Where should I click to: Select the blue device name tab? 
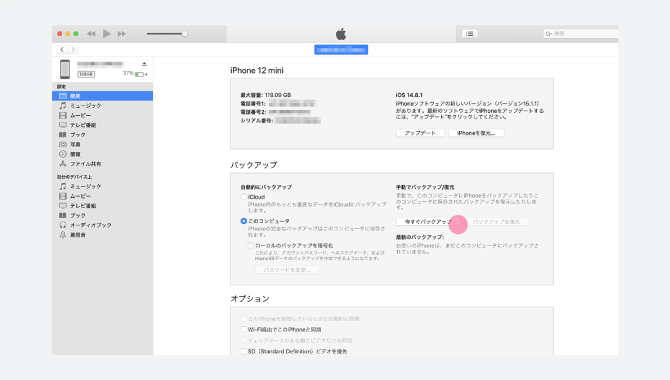pos(341,50)
